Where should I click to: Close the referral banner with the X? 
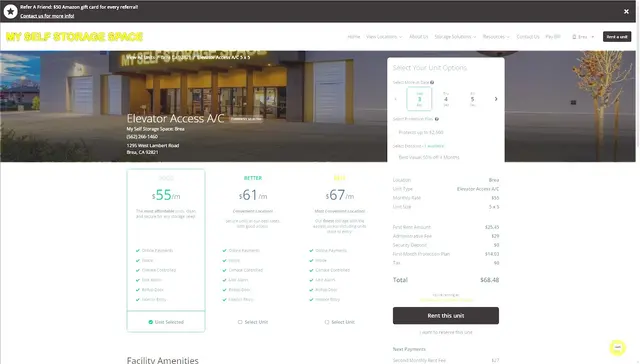(x=626, y=11)
